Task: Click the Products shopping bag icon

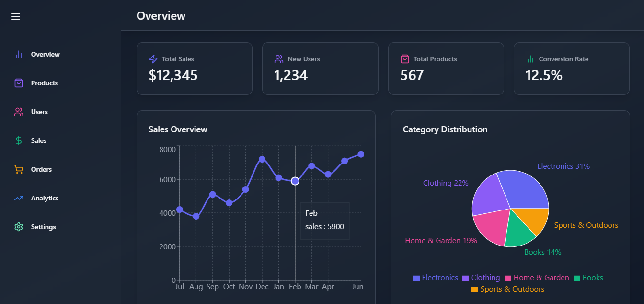Action: (19, 83)
